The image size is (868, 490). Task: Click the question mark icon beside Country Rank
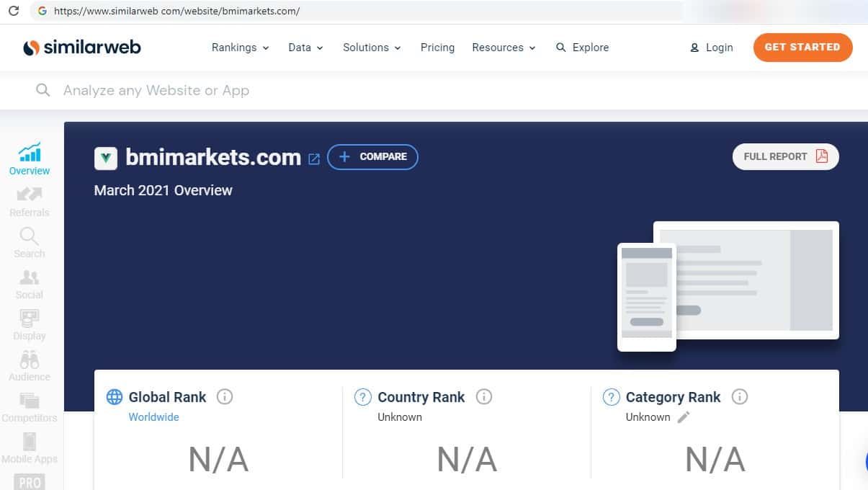363,396
